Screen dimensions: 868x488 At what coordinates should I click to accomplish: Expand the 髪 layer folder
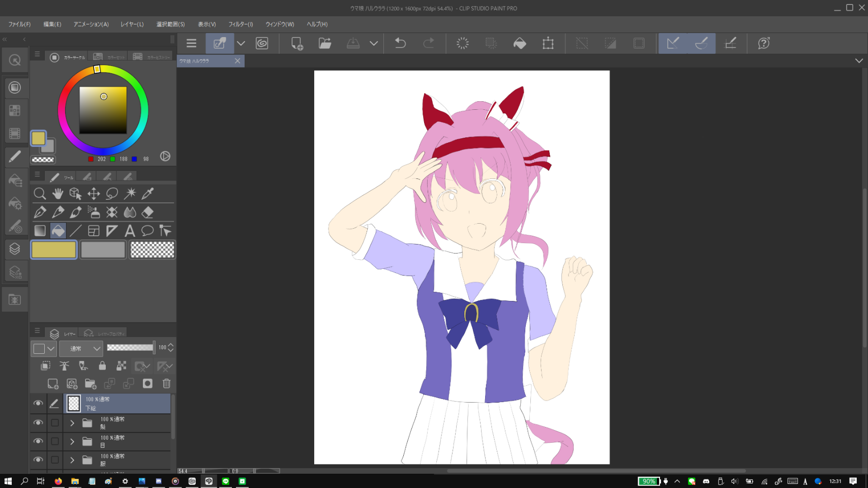(x=72, y=423)
